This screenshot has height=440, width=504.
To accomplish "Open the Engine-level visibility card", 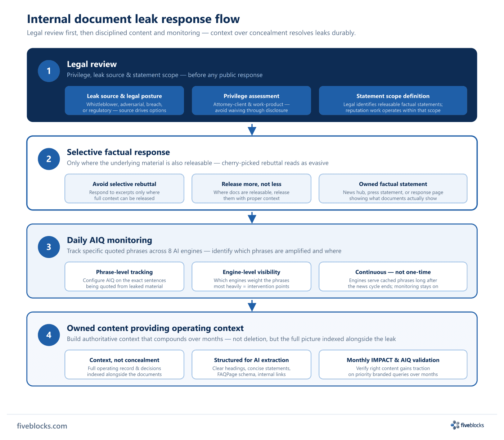I will tap(251, 276).
